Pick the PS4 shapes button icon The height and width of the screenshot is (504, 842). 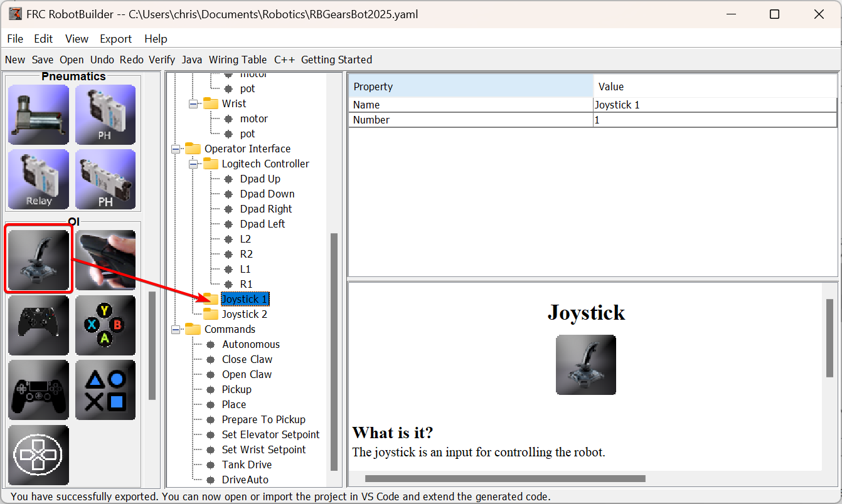pos(105,390)
